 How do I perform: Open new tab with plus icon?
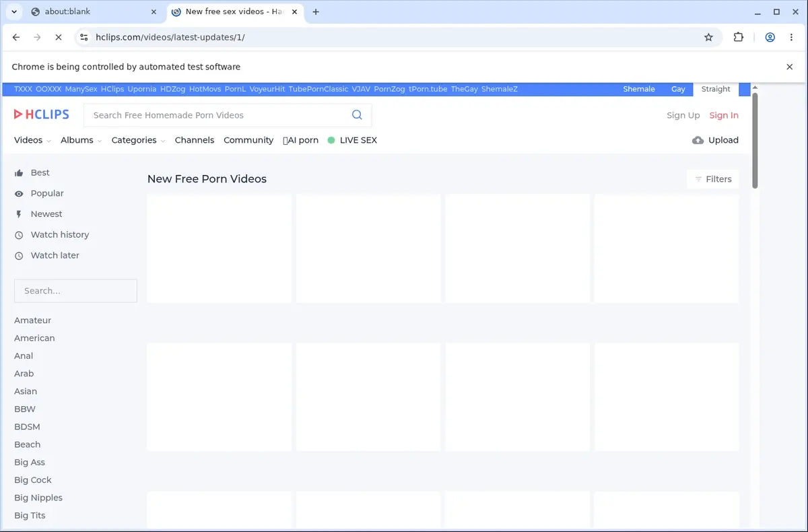click(x=316, y=11)
